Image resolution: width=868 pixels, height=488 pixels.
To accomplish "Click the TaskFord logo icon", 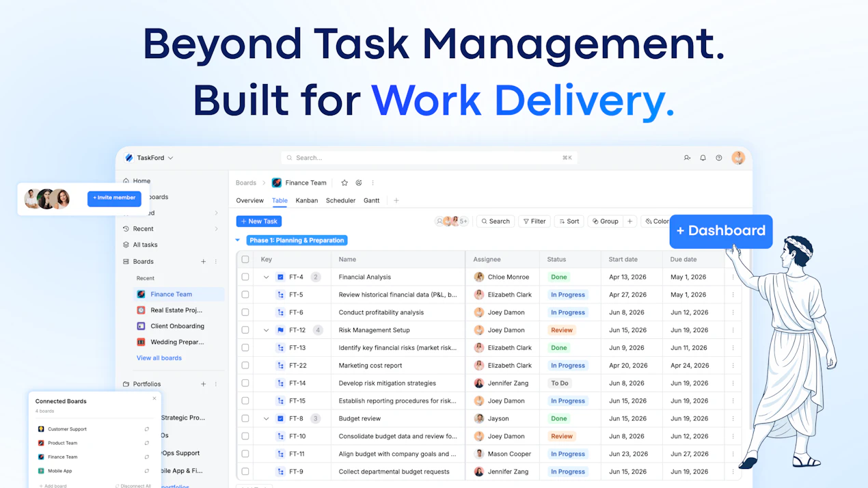I will (129, 158).
